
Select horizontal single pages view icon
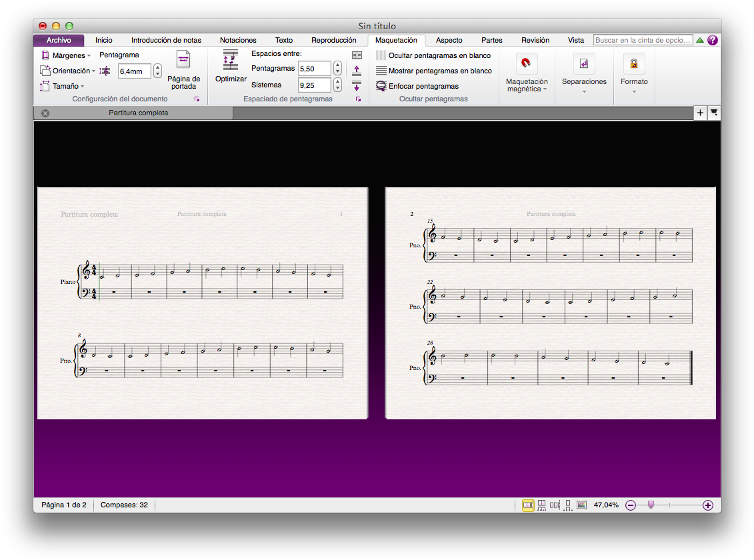click(555, 505)
